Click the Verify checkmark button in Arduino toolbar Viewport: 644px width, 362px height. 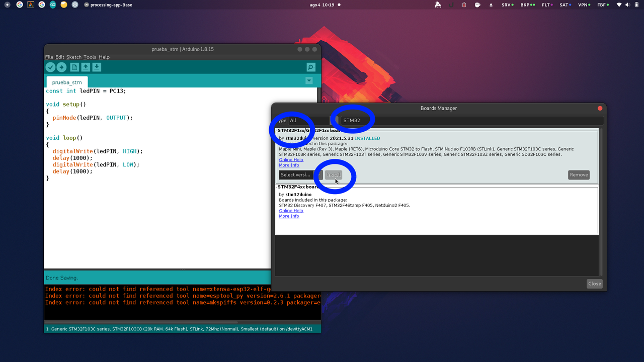pos(50,67)
